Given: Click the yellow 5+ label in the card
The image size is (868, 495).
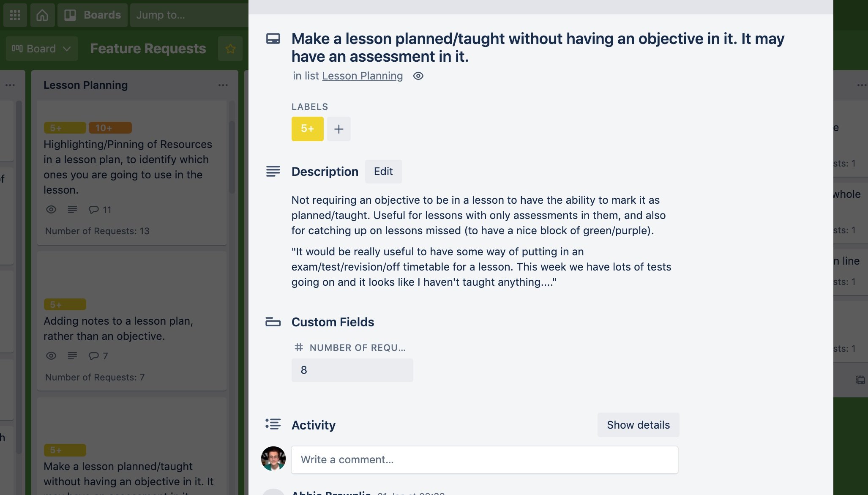Looking at the screenshot, I should 307,129.
